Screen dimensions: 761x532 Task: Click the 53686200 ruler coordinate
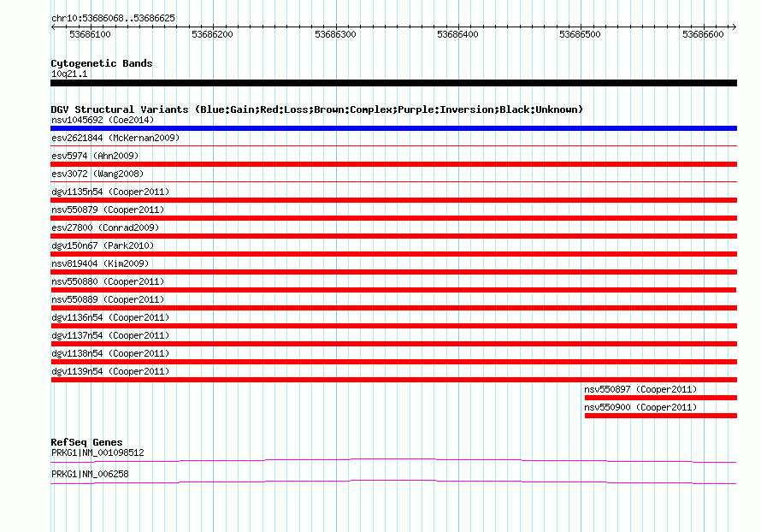(213, 34)
